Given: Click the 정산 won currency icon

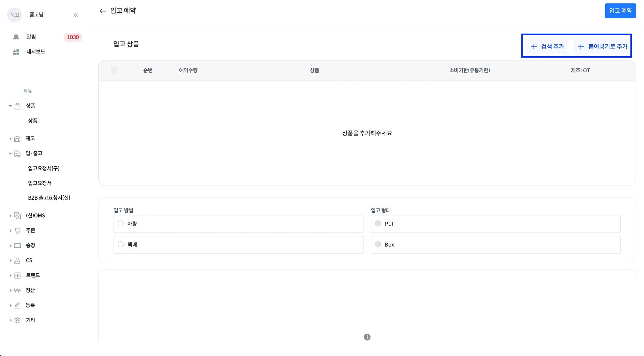Looking at the screenshot, I should click(17, 290).
